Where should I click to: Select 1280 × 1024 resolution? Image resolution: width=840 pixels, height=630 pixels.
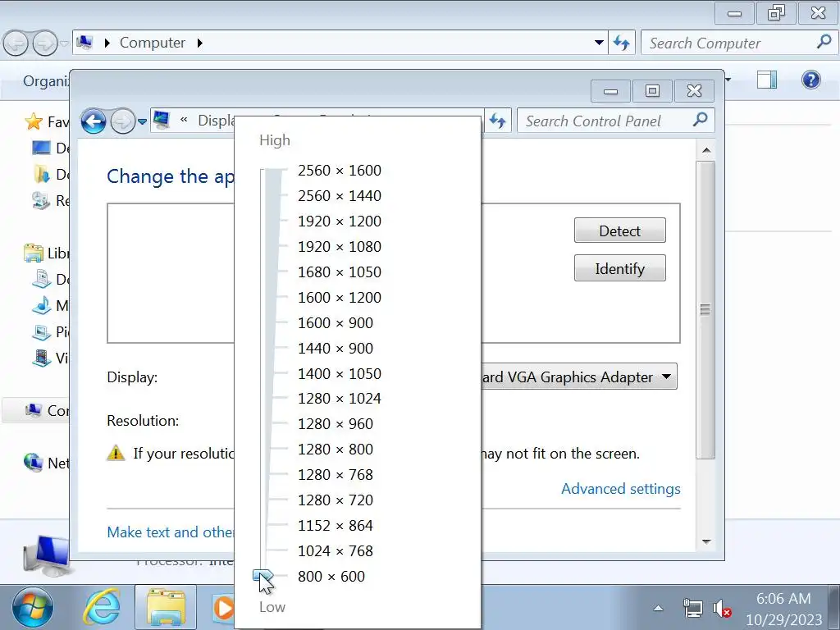[339, 399]
